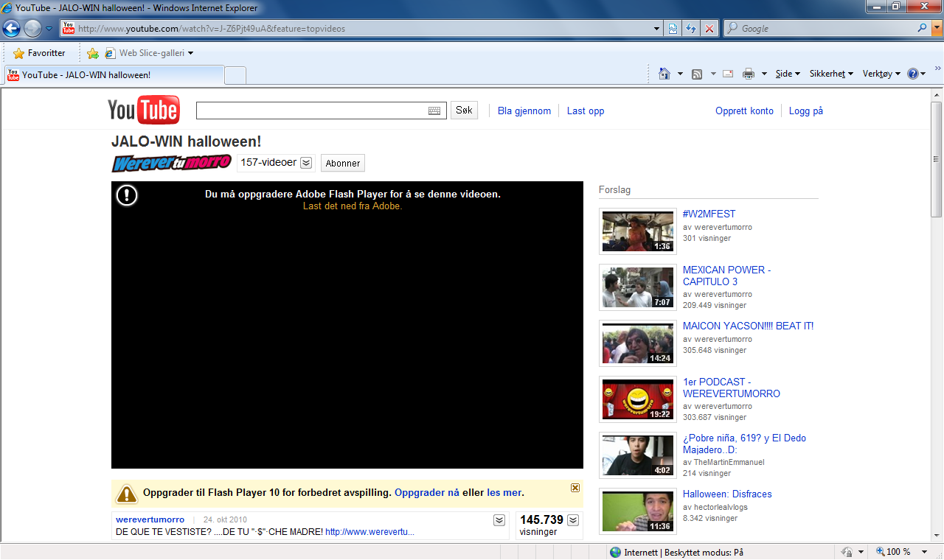Image resolution: width=944 pixels, height=560 pixels.
Task: Open MEXICAN POWER - CAPITULO 3 title link
Action: click(726, 276)
